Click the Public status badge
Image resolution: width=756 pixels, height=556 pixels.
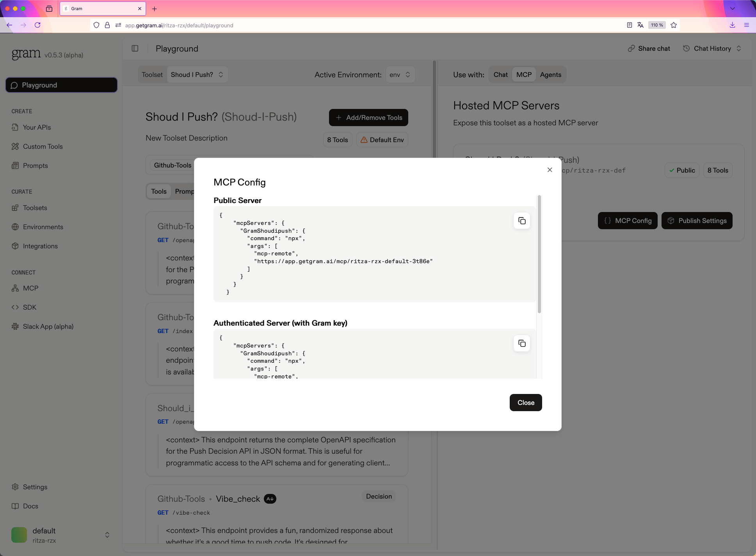682,170
